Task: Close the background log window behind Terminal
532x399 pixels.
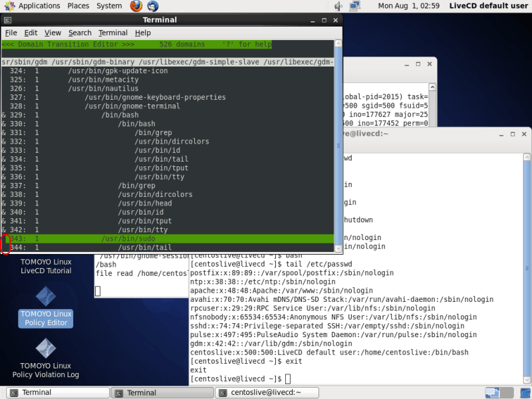Action: click(x=430, y=64)
